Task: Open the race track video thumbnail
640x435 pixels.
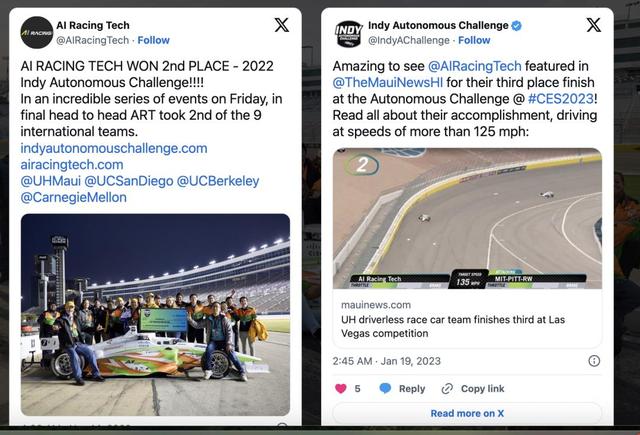Action: (467, 218)
